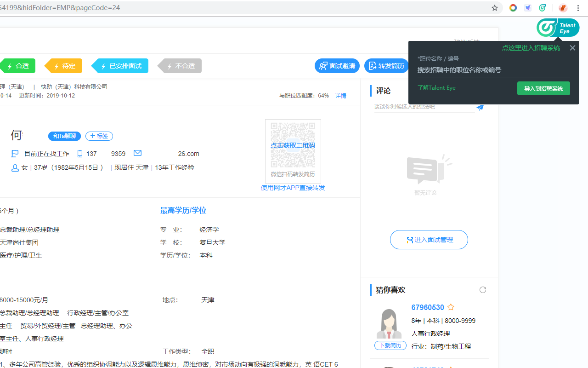Add a tag using the +标签 control
588x368 pixels.
(99, 136)
